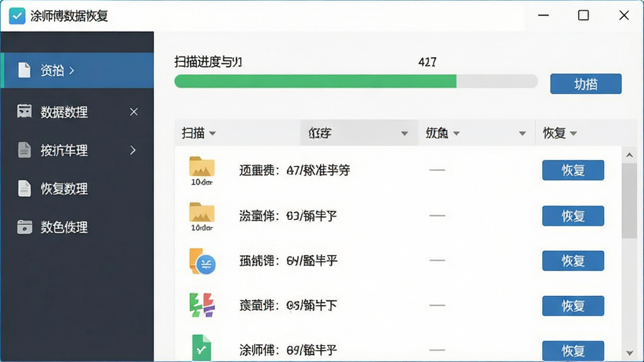This screenshot has width=644, height=362.
Task: Click the file name text in the 63 row
Action: 288,216
